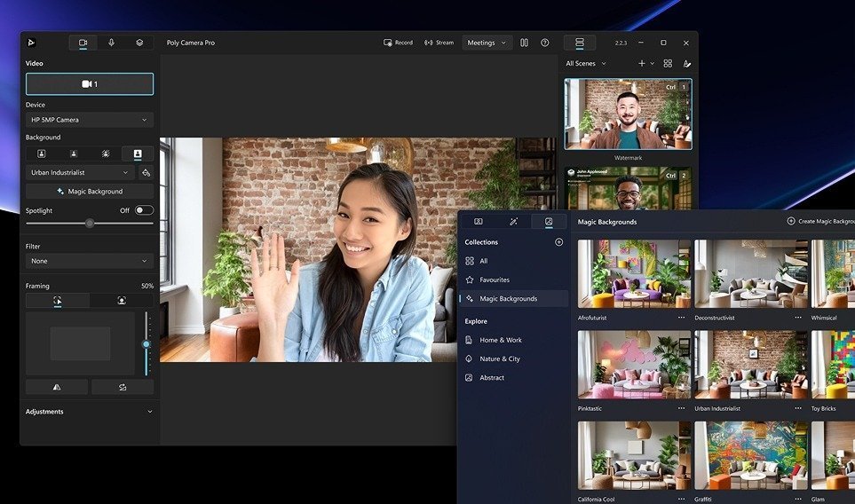
Task: Open the add scene dropdown arrow
Action: point(653,64)
